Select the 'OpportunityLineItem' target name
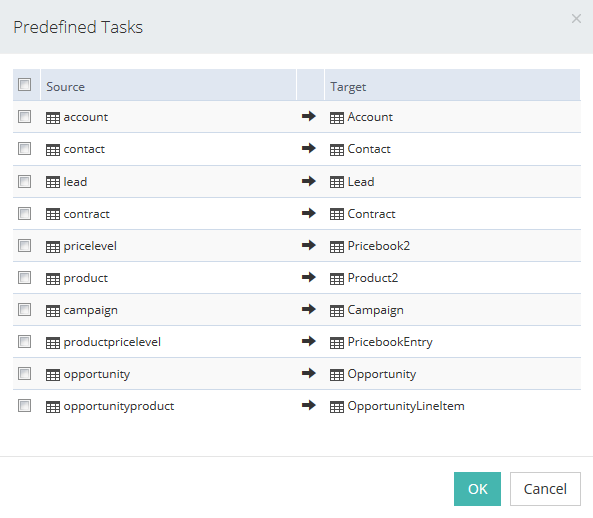The width and height of the screenshot is (593, 518). point(406,406)
